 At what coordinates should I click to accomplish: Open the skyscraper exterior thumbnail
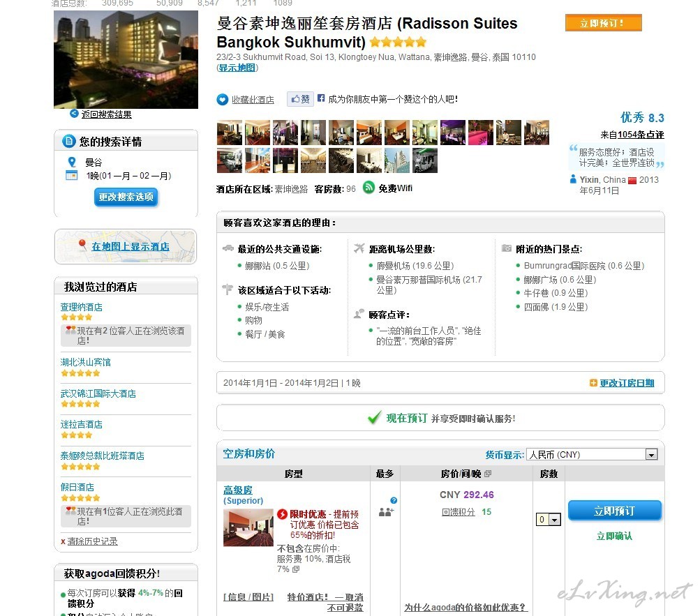tap(397, 160)
